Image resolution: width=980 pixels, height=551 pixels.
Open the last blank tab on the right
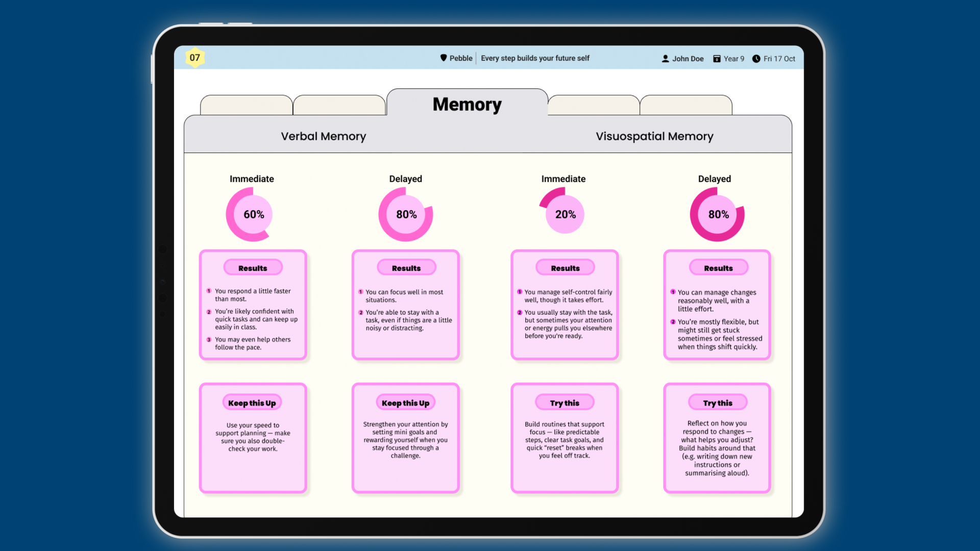685,105
